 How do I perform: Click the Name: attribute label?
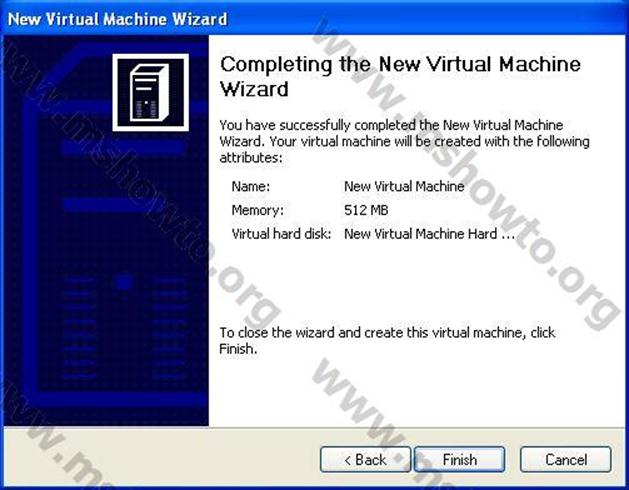pos(251,187)
